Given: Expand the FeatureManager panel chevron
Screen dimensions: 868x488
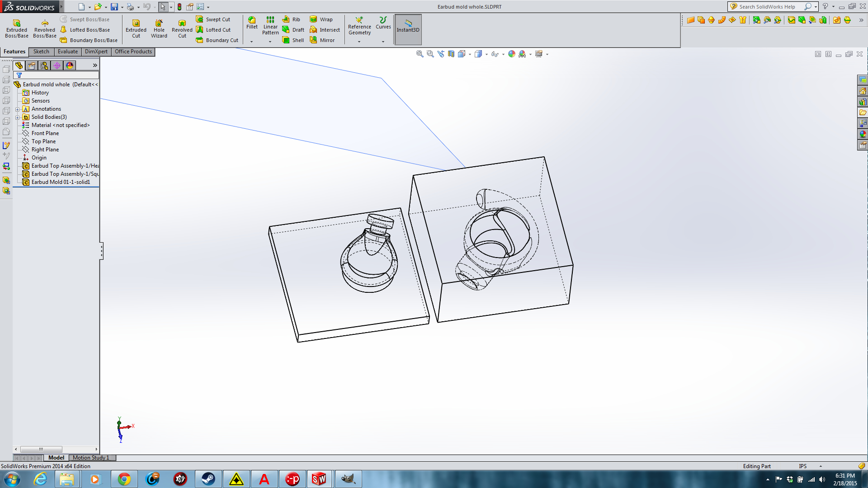Looking at the screenshot, I should tap(95, 66).
